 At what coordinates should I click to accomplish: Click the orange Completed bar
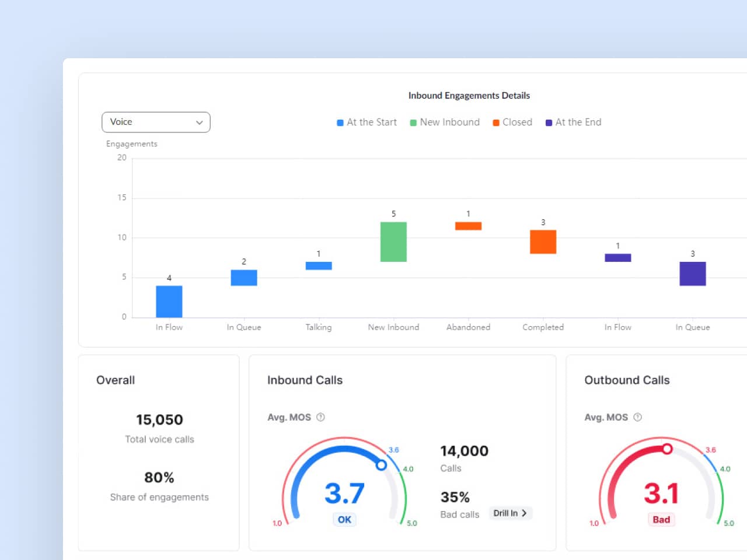point(543,242)
